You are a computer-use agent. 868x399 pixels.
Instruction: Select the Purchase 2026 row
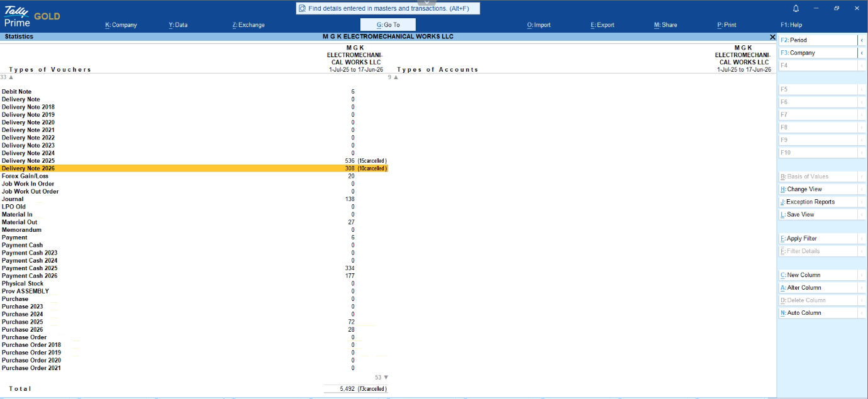tap(194, 330)
